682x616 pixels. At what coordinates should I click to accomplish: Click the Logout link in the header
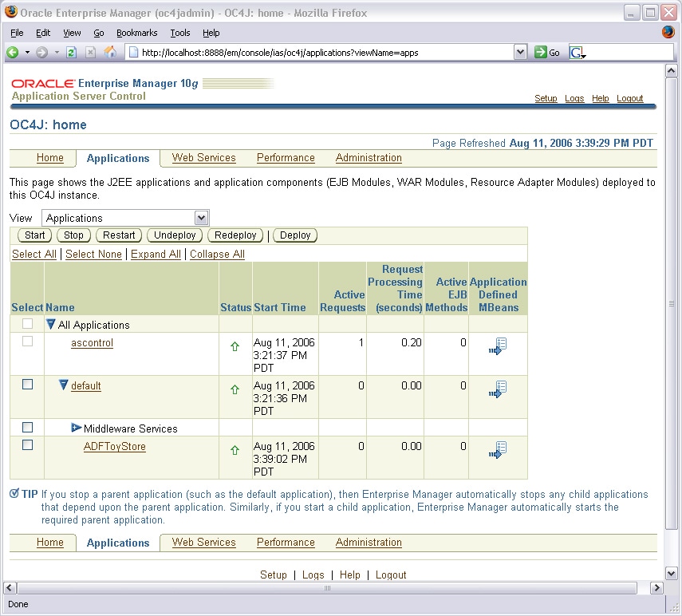(x=630, y=98)
